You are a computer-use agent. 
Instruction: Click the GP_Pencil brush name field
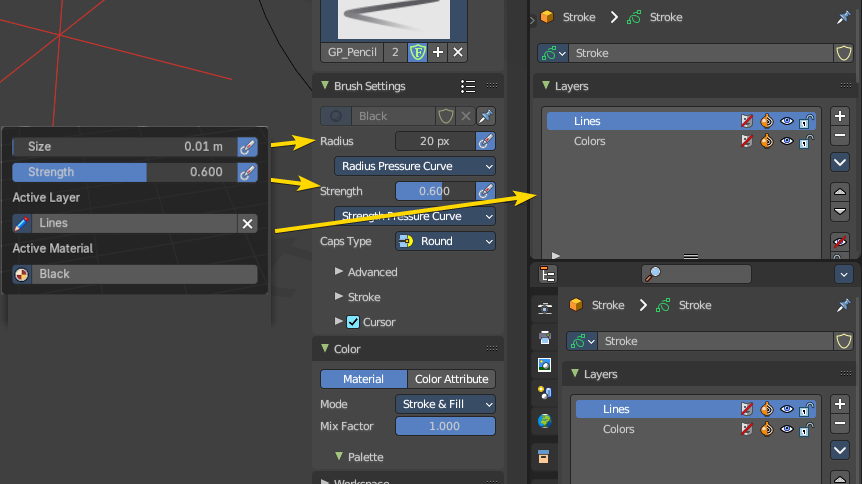pos(352,52)
